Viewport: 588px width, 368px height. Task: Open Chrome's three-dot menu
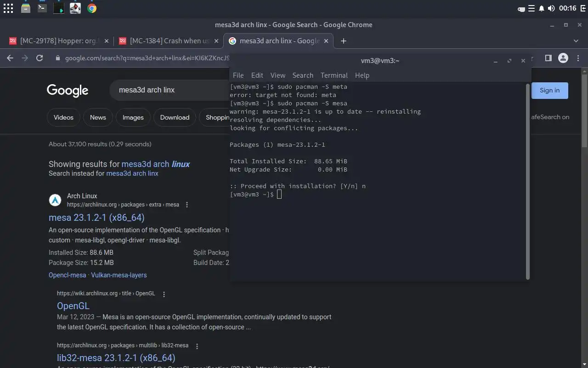578,58
